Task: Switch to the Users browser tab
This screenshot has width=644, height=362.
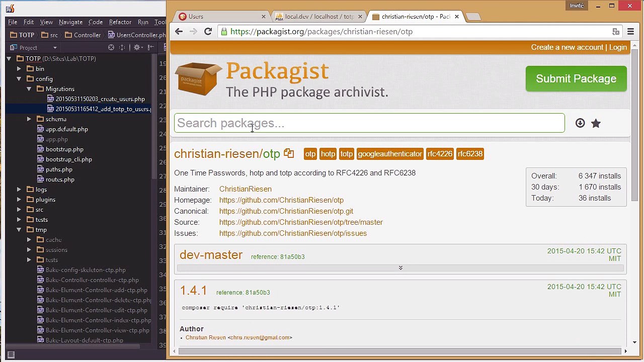Action: point(221,17)
